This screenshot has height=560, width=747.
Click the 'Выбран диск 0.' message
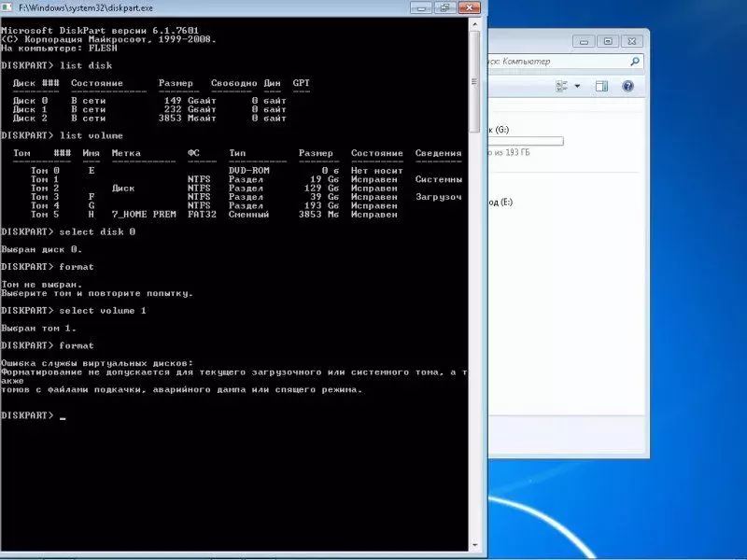(41, 249)
